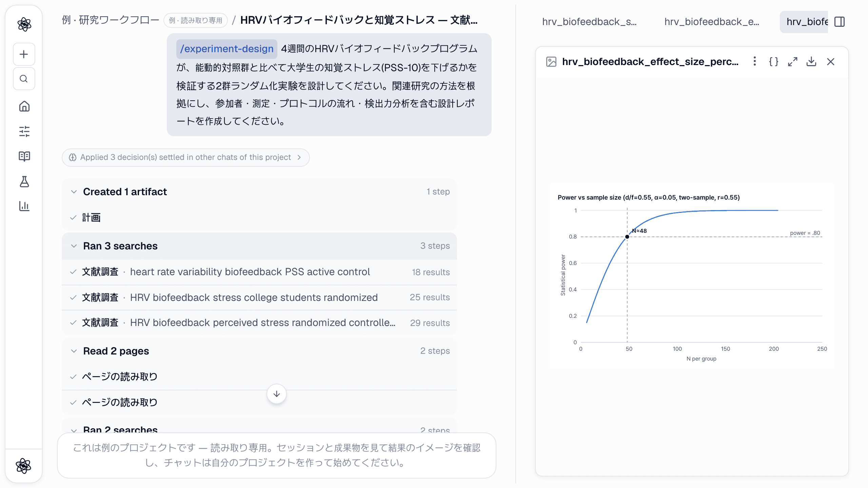Show artifact source with braces icon

tap(773, 61)
